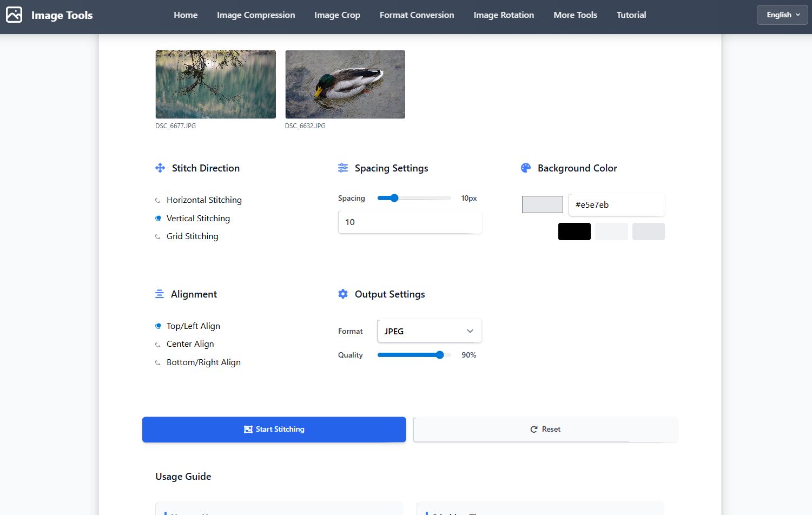
Task: Open Image Crop page
Action: pyautogui.click(x=337, y=15)
